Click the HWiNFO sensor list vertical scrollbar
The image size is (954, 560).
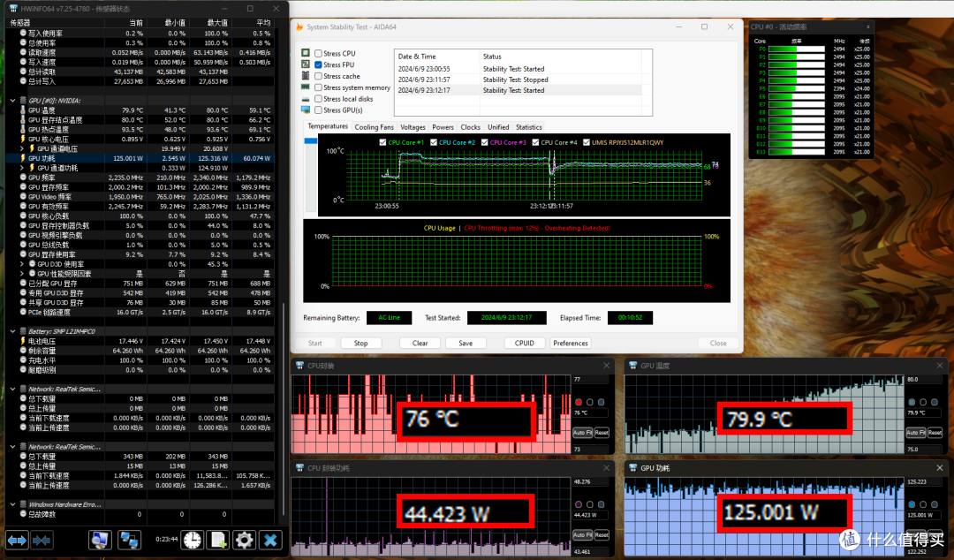pyautogui.click(x=284, y=408)
